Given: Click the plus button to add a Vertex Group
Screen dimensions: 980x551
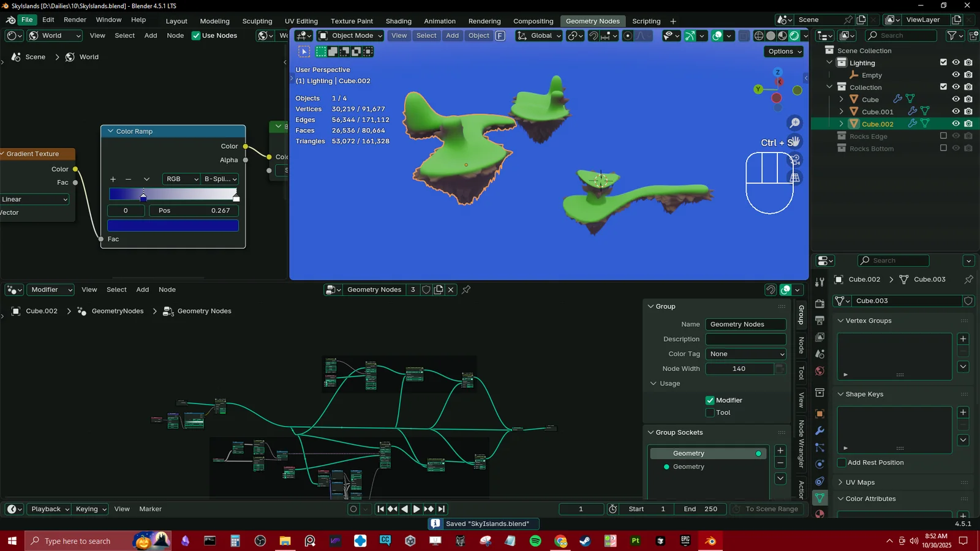Looking at the screenshot, I should (963, 339).
